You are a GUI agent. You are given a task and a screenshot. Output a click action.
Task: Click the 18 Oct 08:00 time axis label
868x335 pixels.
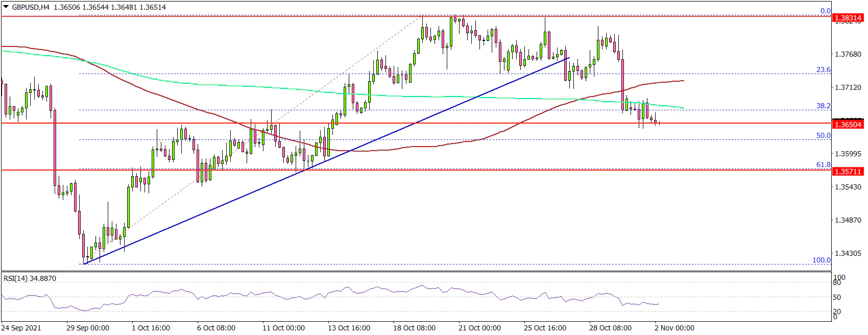[414, 328]
